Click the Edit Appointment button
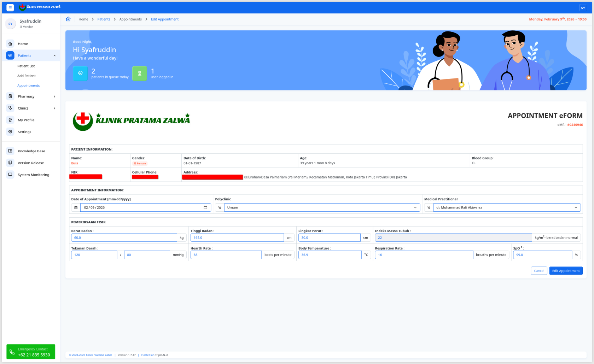The image size is (594, 364). pyautogui.click(x=566, y=271)
